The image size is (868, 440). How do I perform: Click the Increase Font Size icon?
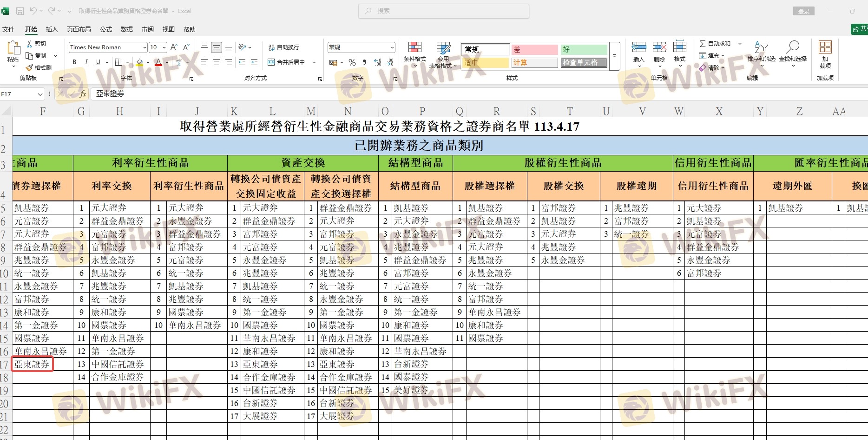click(x=174, y=47)
